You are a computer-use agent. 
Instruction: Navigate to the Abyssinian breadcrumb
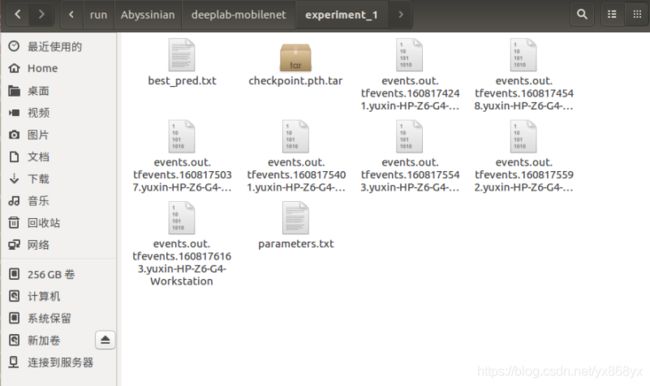148,15
